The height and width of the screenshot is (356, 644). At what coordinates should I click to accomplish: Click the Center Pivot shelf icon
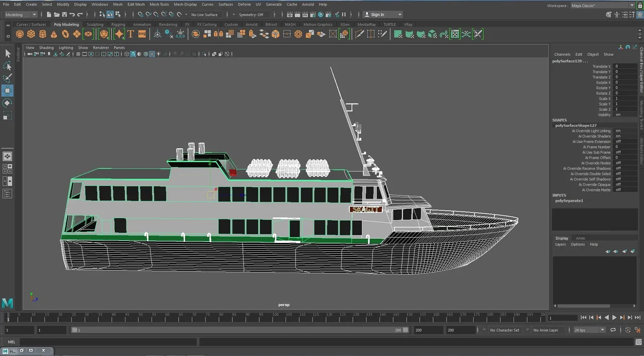coord(157,34)
